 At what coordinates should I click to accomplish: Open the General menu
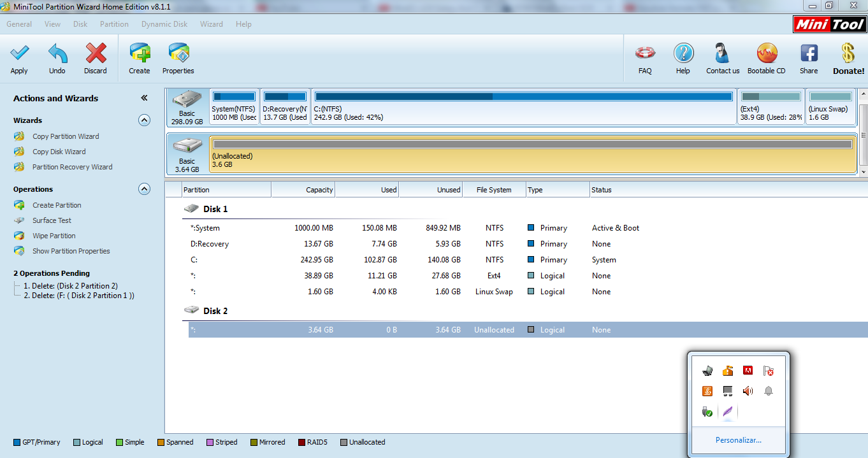(19, 24)
